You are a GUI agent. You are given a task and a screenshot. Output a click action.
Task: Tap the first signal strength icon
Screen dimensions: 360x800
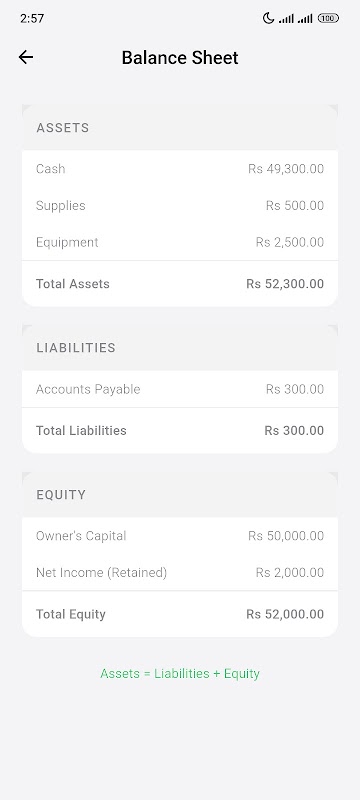point(287,19)
